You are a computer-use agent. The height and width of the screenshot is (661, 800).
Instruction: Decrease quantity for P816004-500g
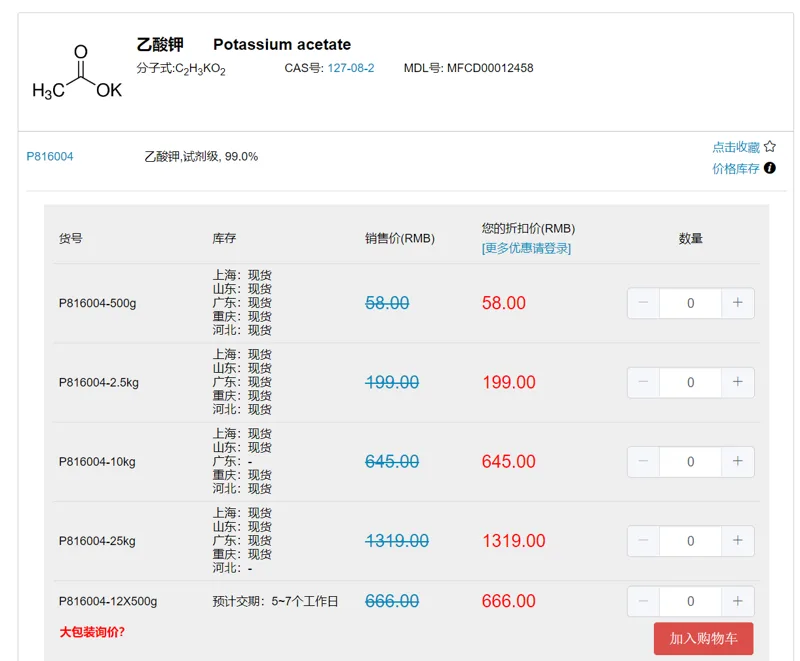[x=643, y=303]
